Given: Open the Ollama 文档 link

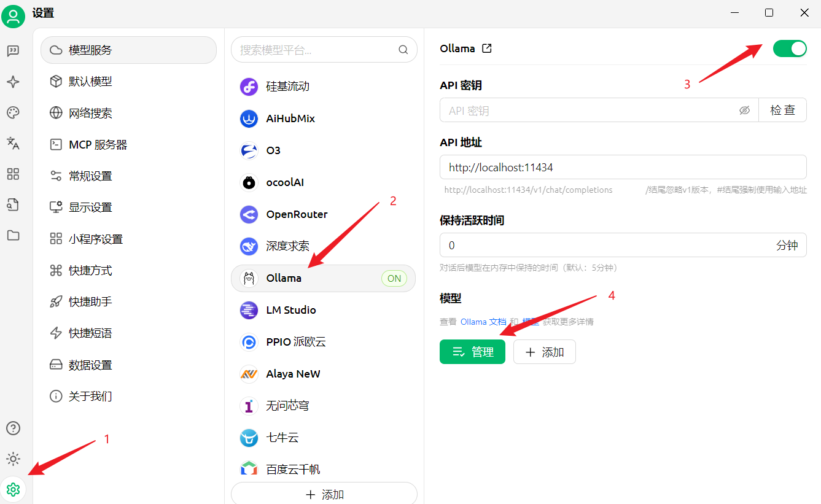Looking at the screenshot, I should coord(483,322).
